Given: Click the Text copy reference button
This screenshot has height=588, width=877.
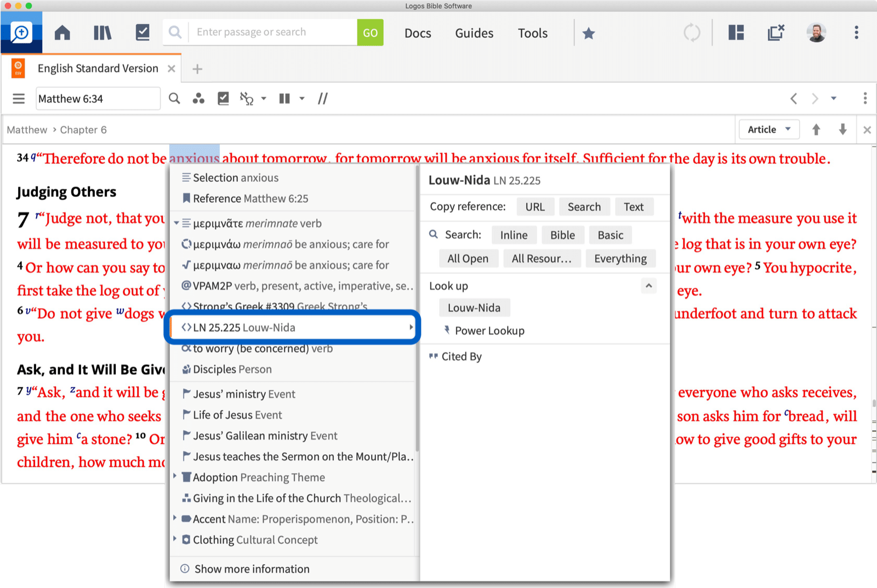Looking at the screenshot, I should [634, 207].
